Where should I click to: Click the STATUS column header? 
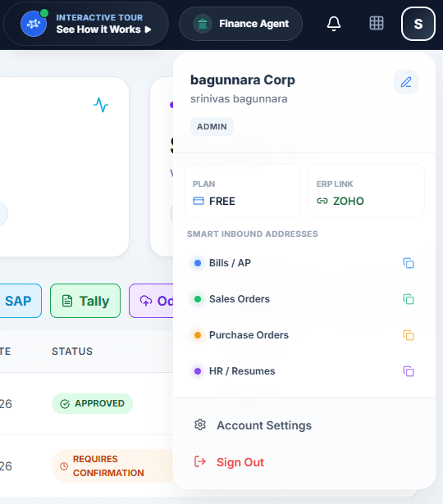click(x=72, y=352)
